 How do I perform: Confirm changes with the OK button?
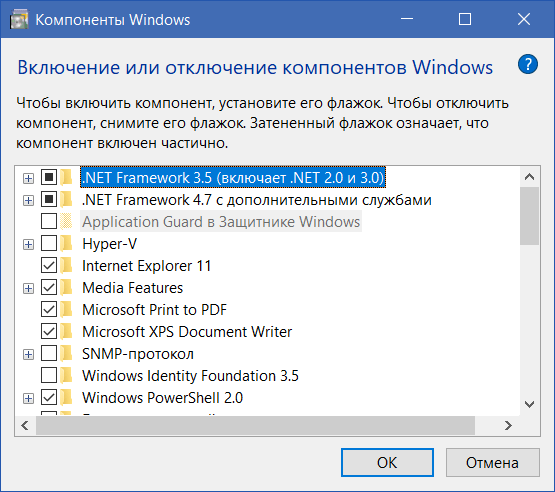coord(387,462)
